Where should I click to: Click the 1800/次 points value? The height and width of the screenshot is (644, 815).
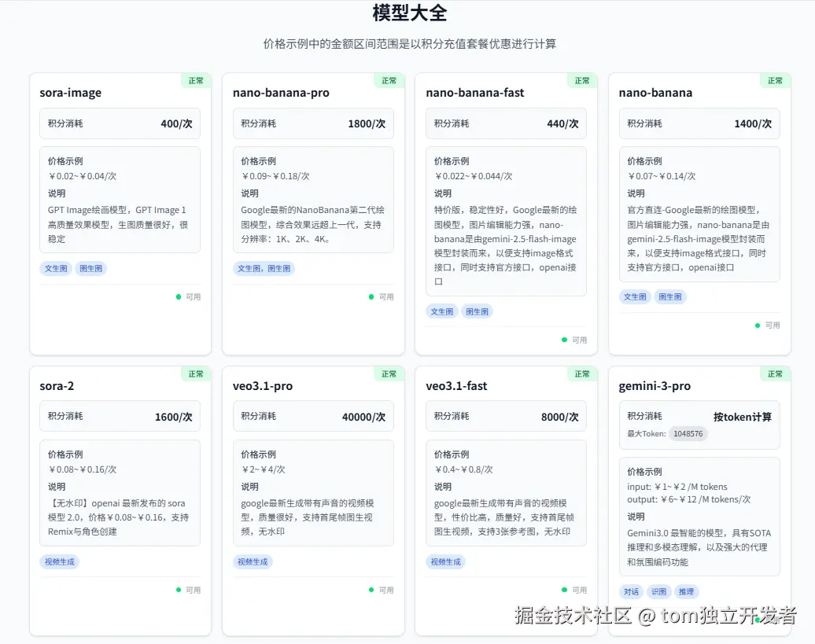(367, 123)
